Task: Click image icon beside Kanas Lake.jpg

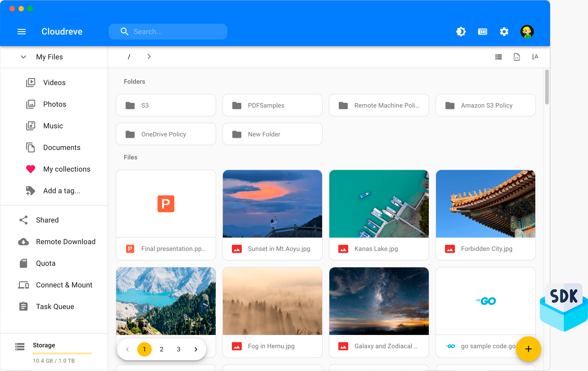Action: 343,249
